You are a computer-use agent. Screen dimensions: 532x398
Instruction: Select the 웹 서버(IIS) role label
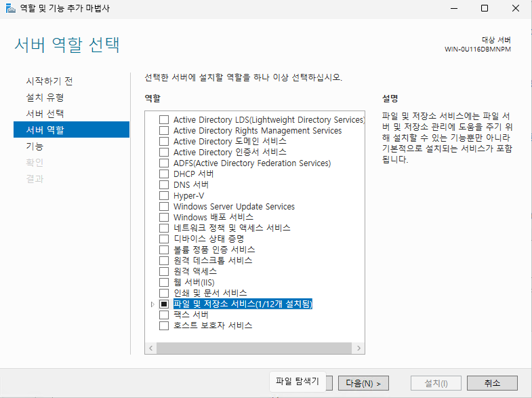point(194,282)
